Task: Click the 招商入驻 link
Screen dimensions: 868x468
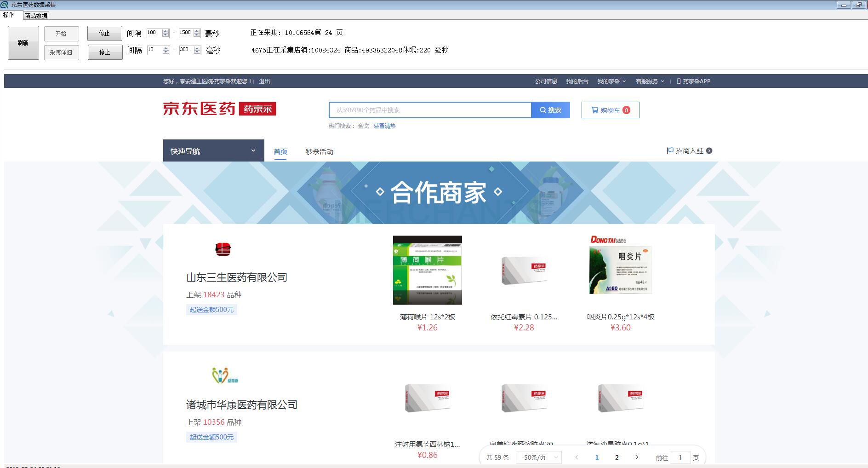Action: 690,150
